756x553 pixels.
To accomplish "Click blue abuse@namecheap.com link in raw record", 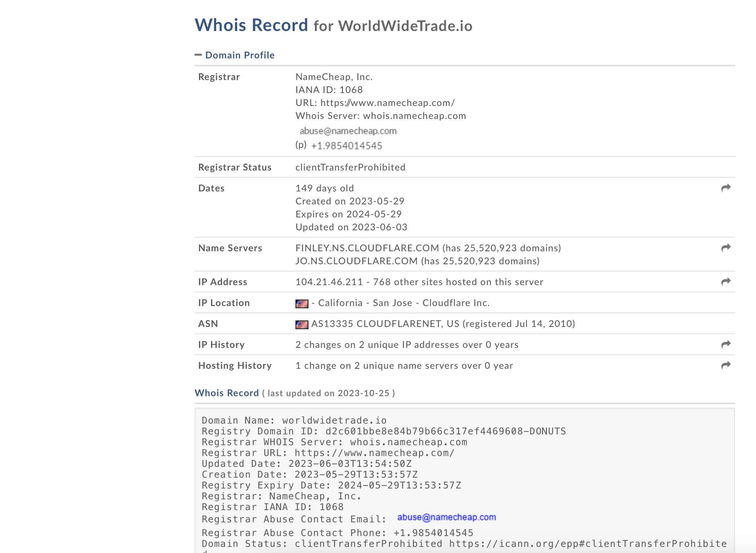I will coord(446,517).
